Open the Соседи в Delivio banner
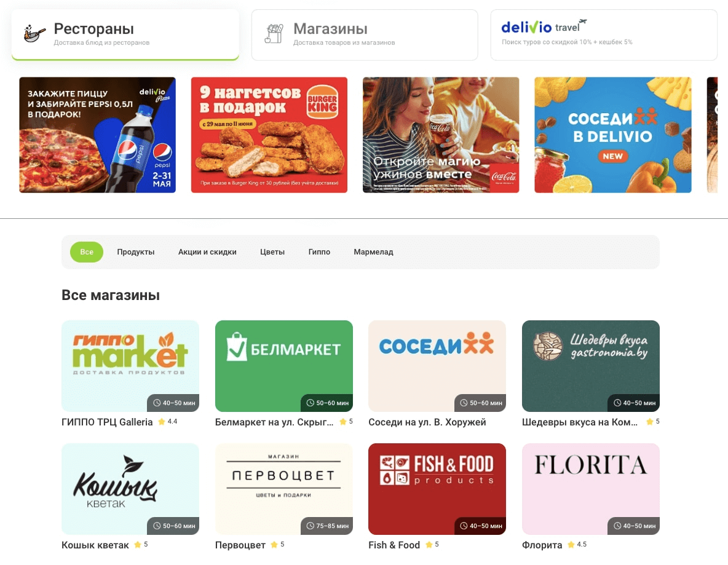 click(x=613, y=135)
